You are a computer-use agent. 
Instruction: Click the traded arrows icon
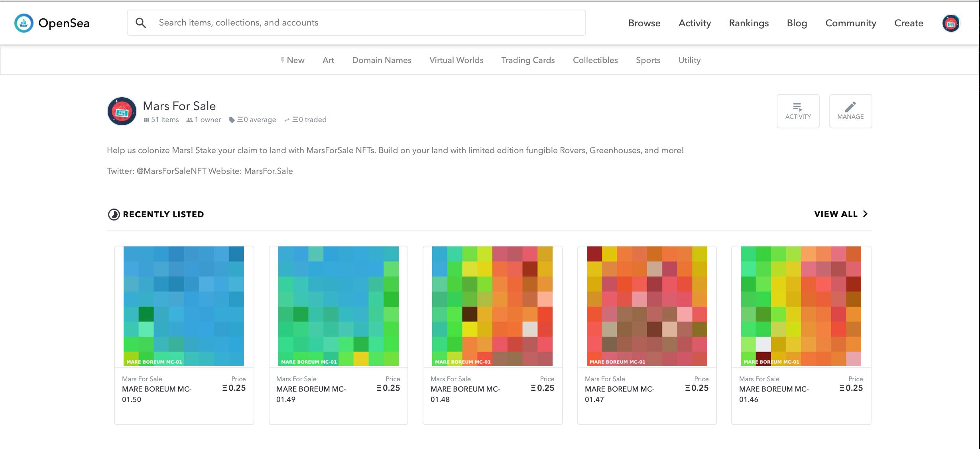click(287, 120)
